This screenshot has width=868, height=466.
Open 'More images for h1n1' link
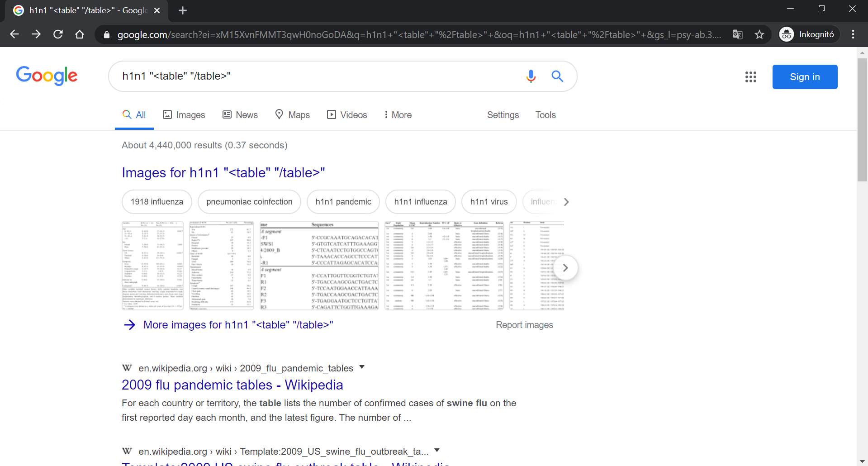point(238,325)
